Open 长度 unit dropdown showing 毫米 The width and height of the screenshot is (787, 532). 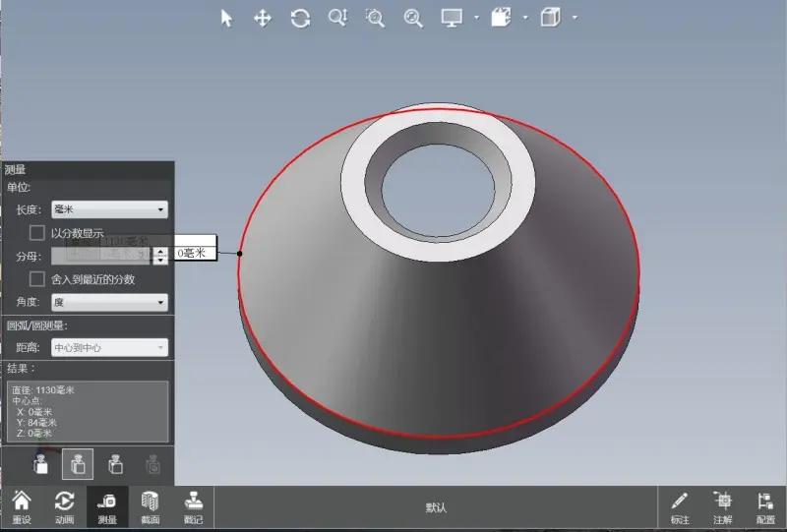pos(109,209)
